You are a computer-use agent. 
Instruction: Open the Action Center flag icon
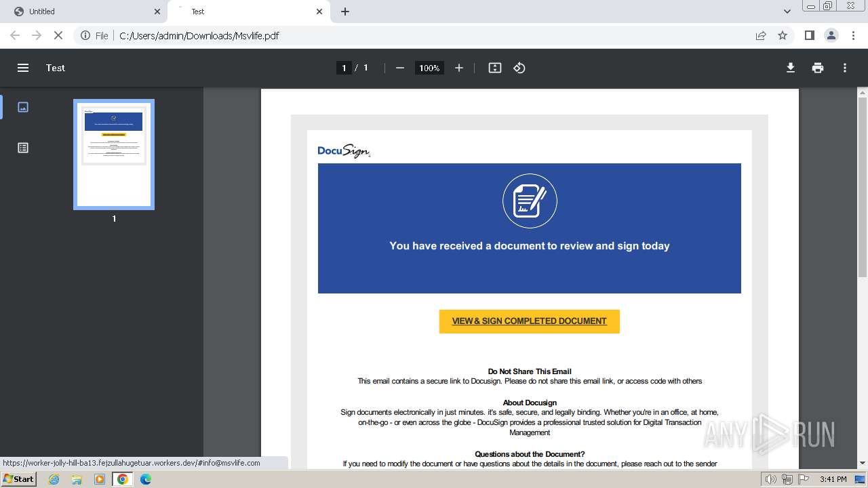(804, 479)
